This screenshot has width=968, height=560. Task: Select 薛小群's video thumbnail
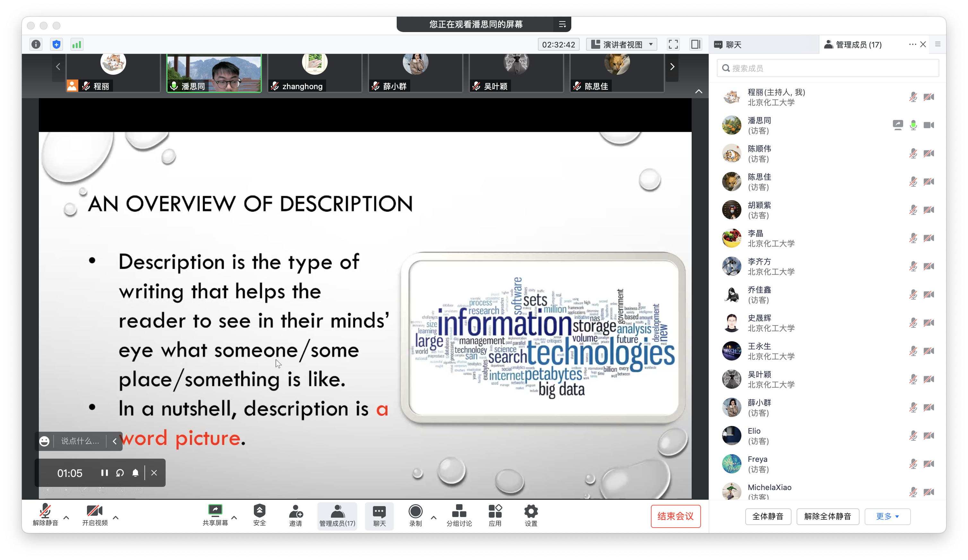[x=415, y=73]
